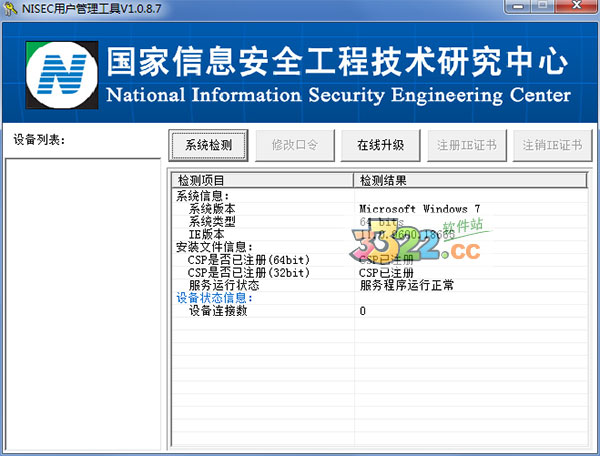The height and width of the screenshot is (456, 600).
Task: Select the IE版本 row
Action: point(380,234)
